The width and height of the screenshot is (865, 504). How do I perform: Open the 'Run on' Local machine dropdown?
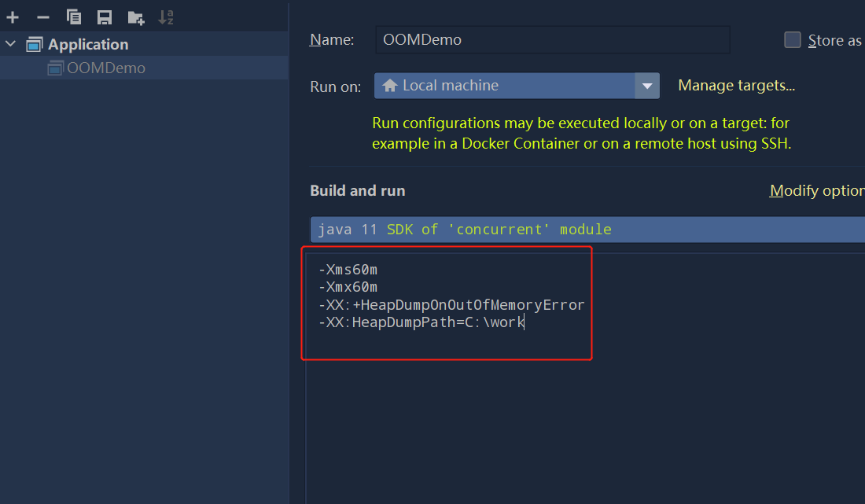pyautogui.click(x=647, y=86)
